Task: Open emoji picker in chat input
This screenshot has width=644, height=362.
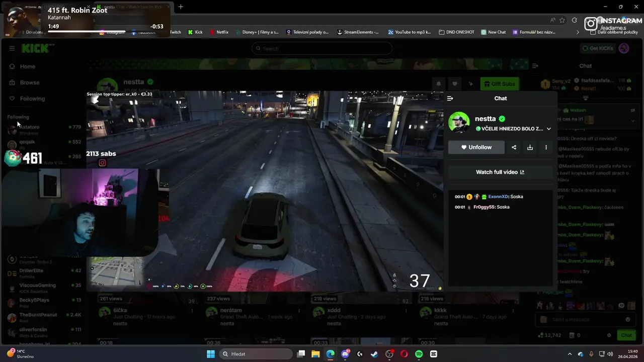Action: pos(627,320)
